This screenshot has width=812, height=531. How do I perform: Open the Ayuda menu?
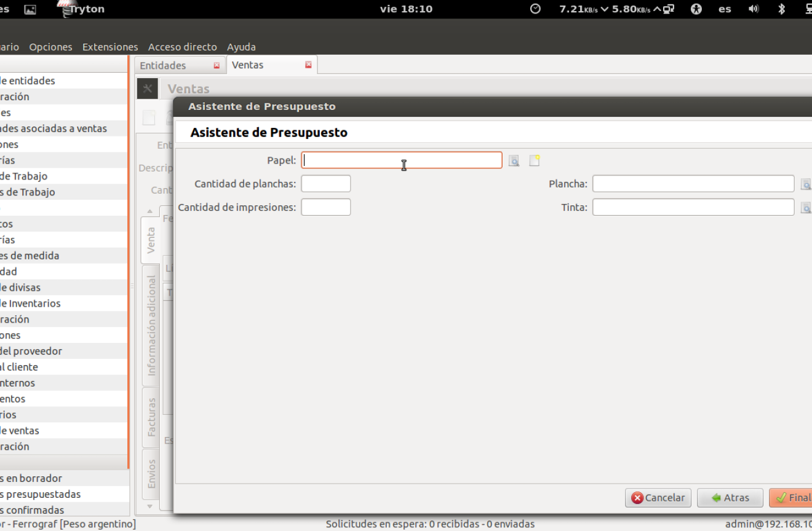point(241,47)
